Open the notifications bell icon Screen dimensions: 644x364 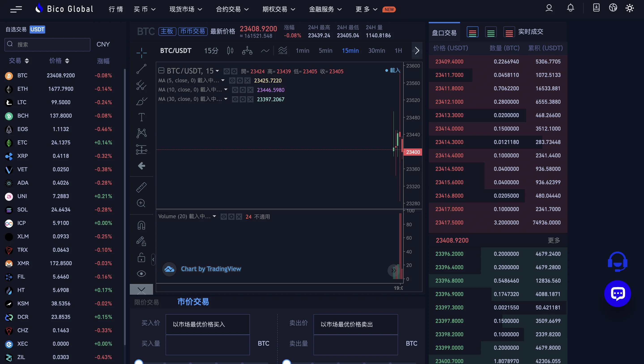coord(570,8)
